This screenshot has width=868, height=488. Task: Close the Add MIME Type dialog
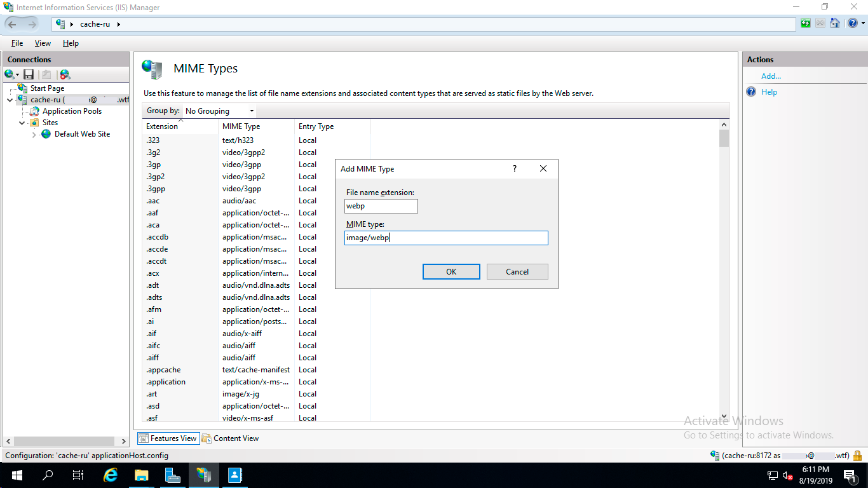click(543, 168)
